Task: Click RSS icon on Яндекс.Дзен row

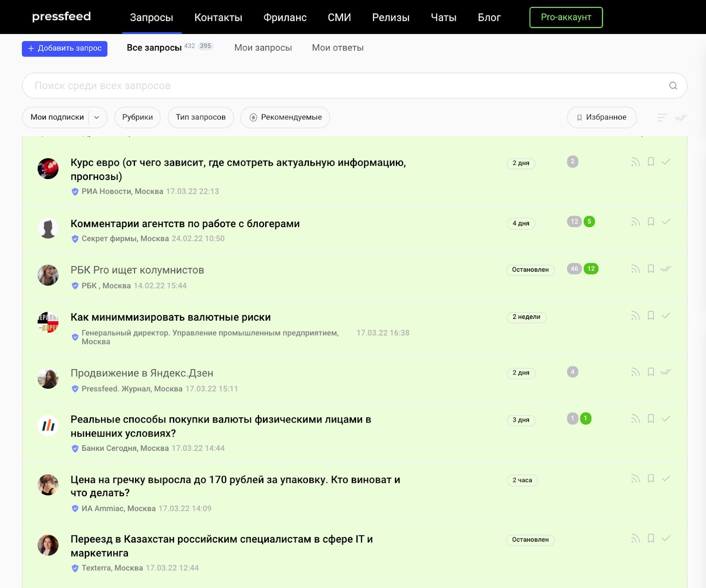Action: 635,372
